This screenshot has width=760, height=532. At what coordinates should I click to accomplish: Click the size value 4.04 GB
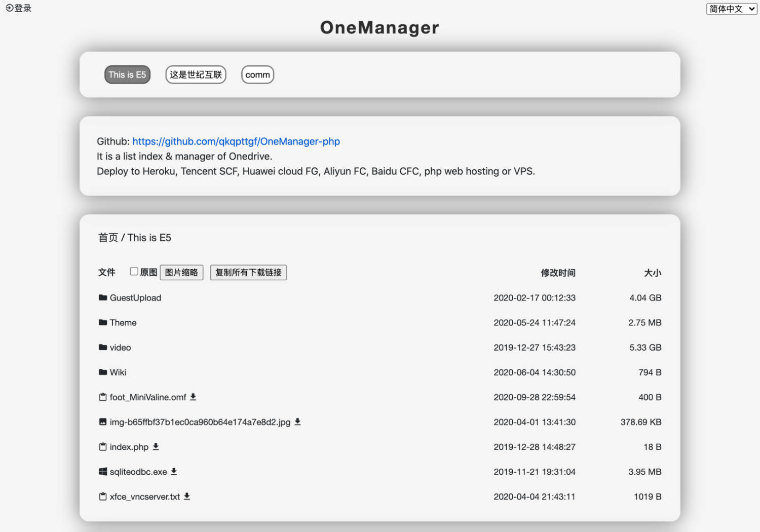[x=645, y=298]
